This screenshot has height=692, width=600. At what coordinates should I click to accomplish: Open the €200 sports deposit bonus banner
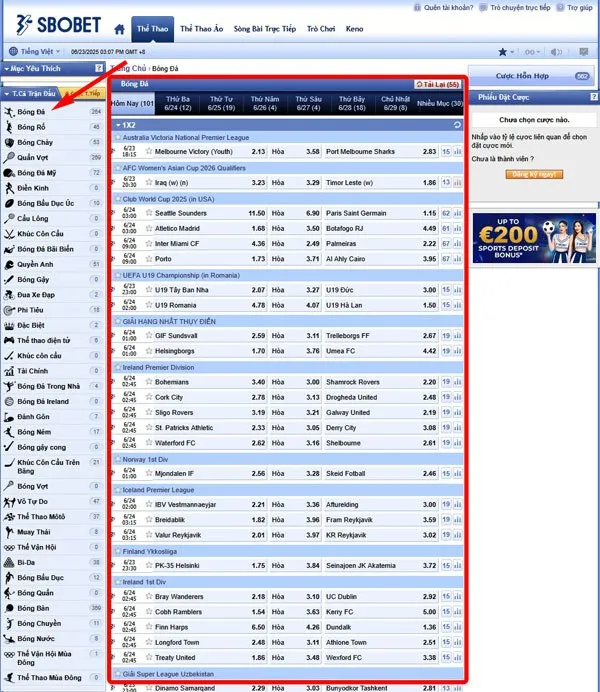coord(534,238)
